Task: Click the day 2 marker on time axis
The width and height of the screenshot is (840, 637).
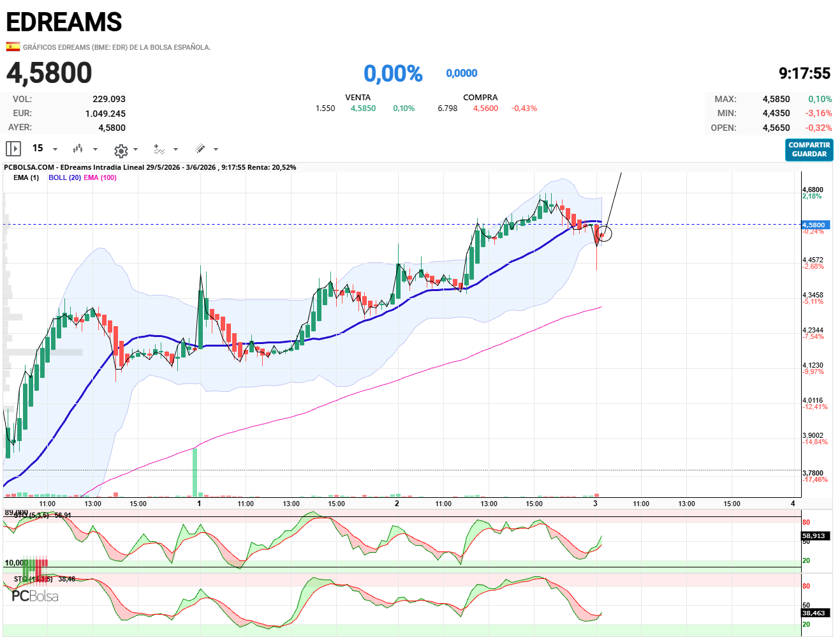Action: [x=397, y=504]
